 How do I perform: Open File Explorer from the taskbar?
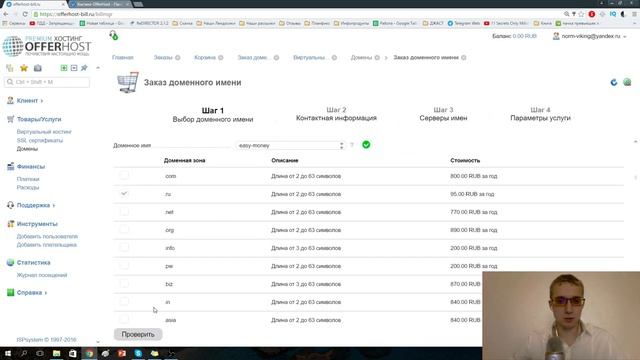(x=56, y=353)
